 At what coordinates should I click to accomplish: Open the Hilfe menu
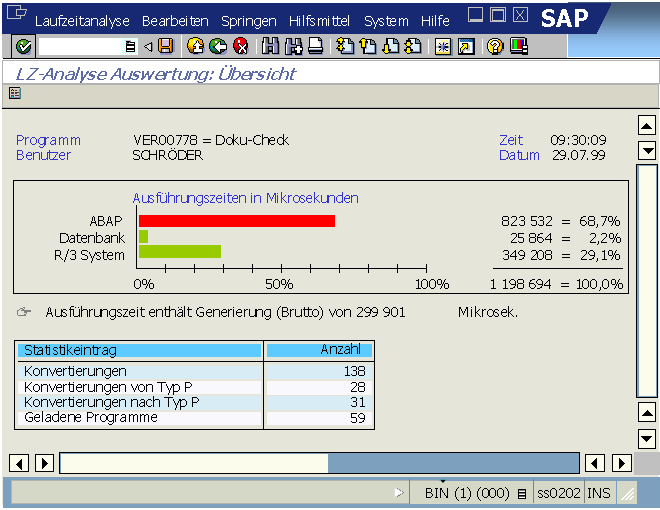435,21
